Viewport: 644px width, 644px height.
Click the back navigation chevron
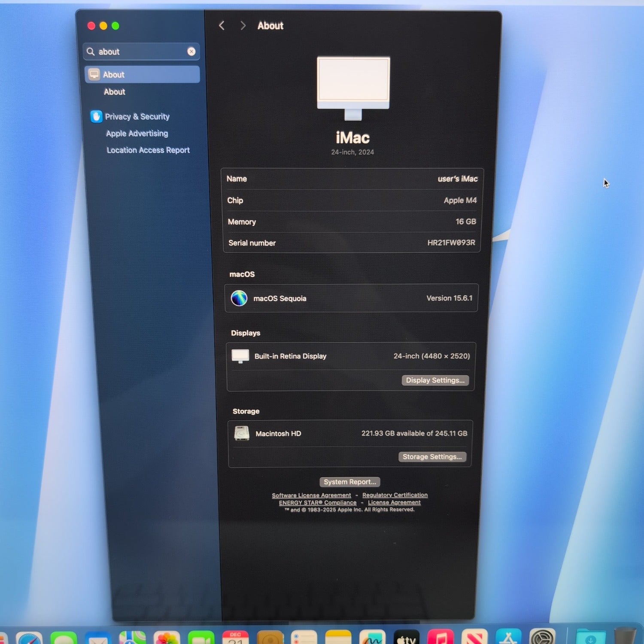click(x=222, y=26)
